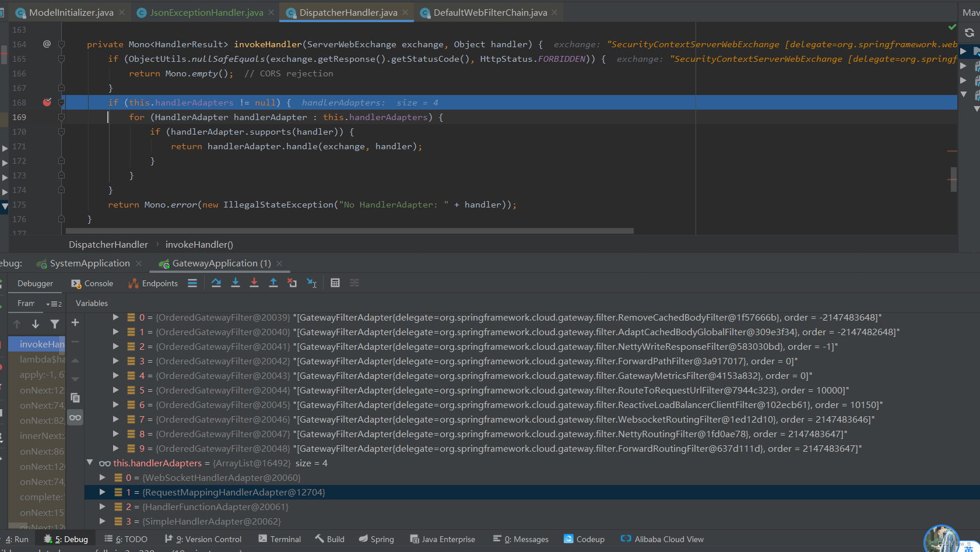The height and width of the screenshot is (552, 980).
Task: Click the Drop Frame icon
Action: 292,283
